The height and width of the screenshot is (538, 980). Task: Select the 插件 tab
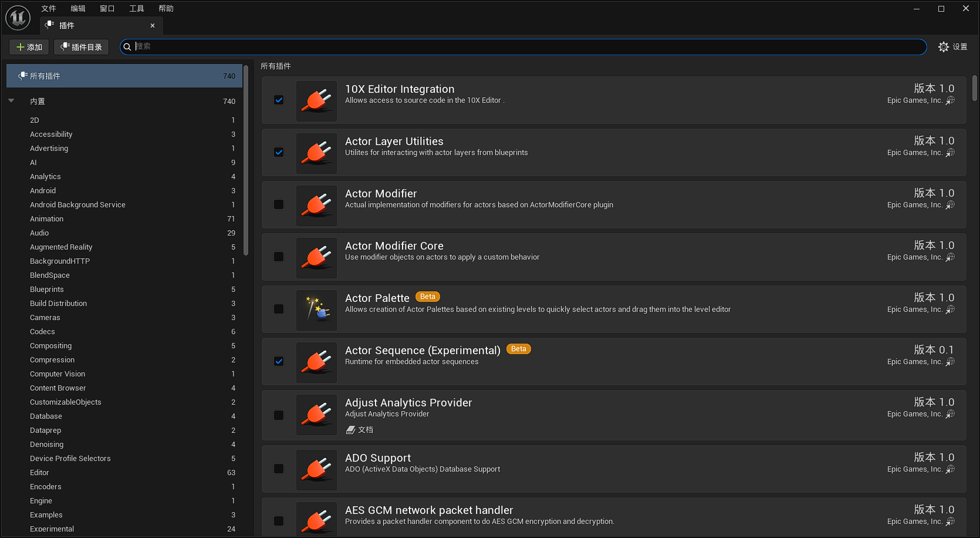tap(101, 25)
